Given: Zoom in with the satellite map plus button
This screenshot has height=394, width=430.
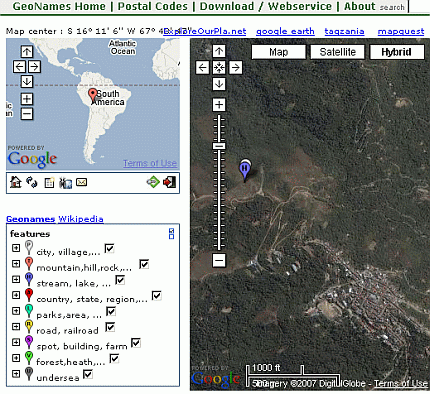Looking at the screenshot, I should (219, 105).
